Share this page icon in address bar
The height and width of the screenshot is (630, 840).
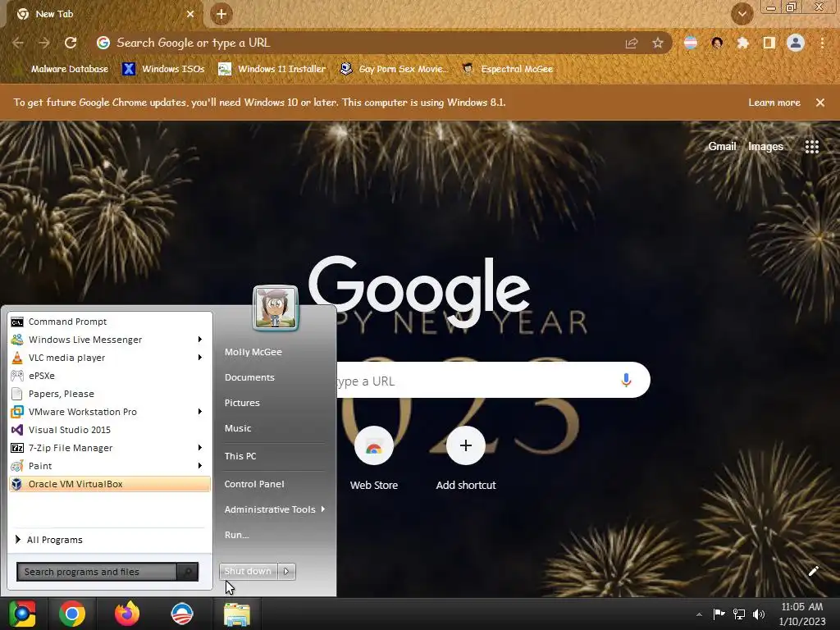(x=632, y=43)
